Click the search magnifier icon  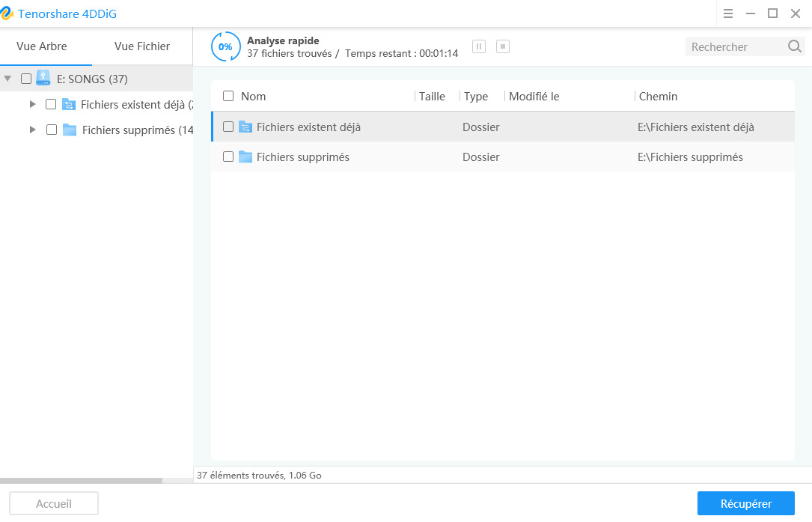click(794, 46)
